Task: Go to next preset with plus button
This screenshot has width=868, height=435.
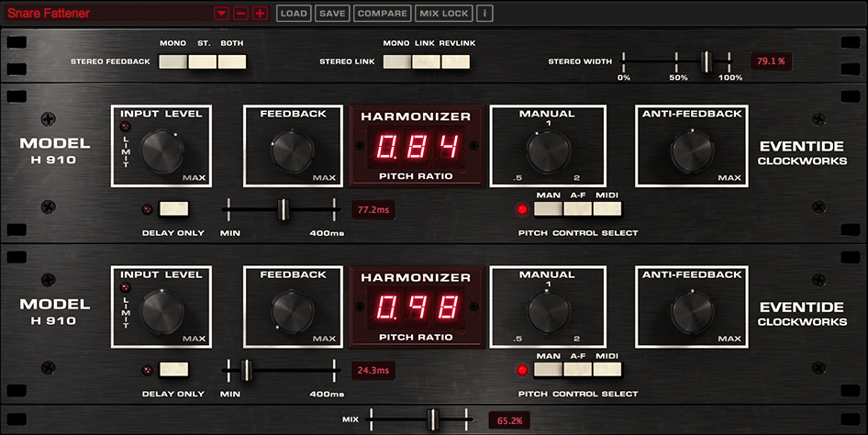Action: pos(261,13)
